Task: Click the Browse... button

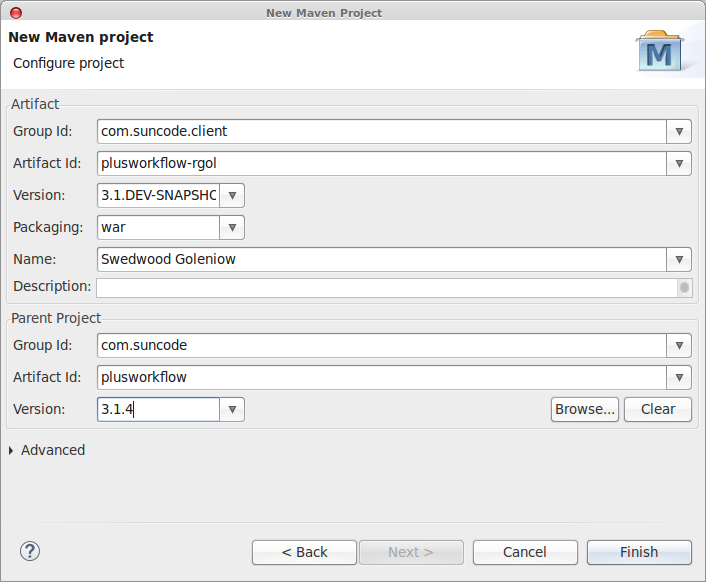Action: [585, 409]
